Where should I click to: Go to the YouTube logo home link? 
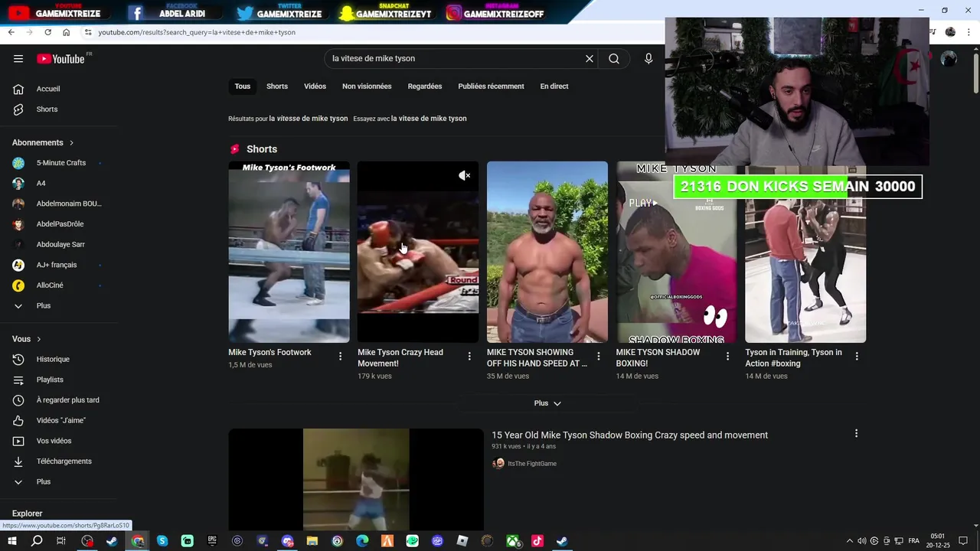[60, 59]
